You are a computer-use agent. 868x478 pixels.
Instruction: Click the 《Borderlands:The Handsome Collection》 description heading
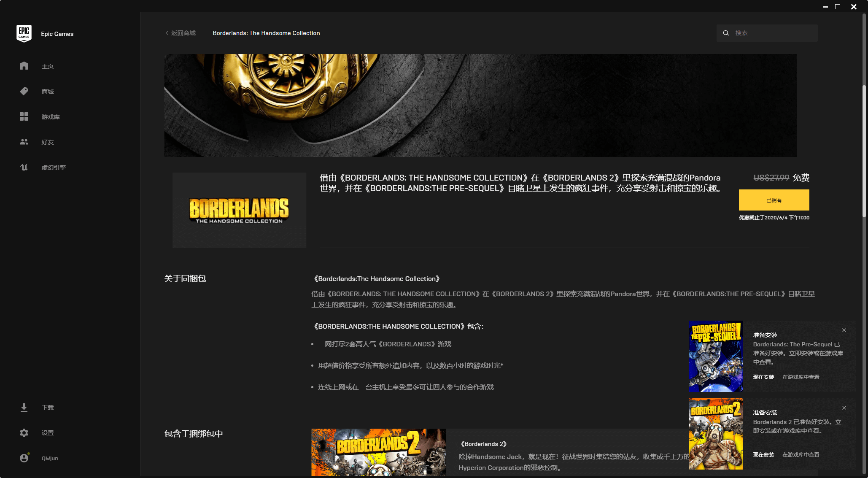[x=377, y=279]
